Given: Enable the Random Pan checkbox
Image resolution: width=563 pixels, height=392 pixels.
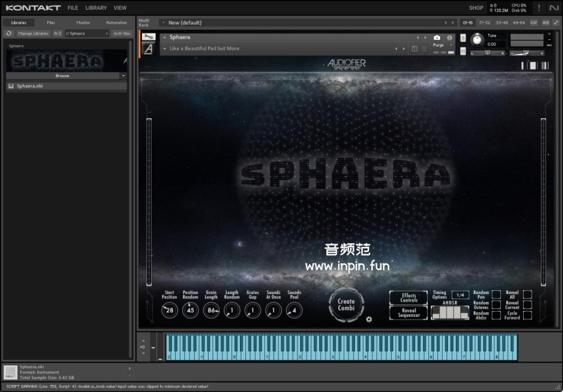Looking at the screenshot, I should 496,295.
